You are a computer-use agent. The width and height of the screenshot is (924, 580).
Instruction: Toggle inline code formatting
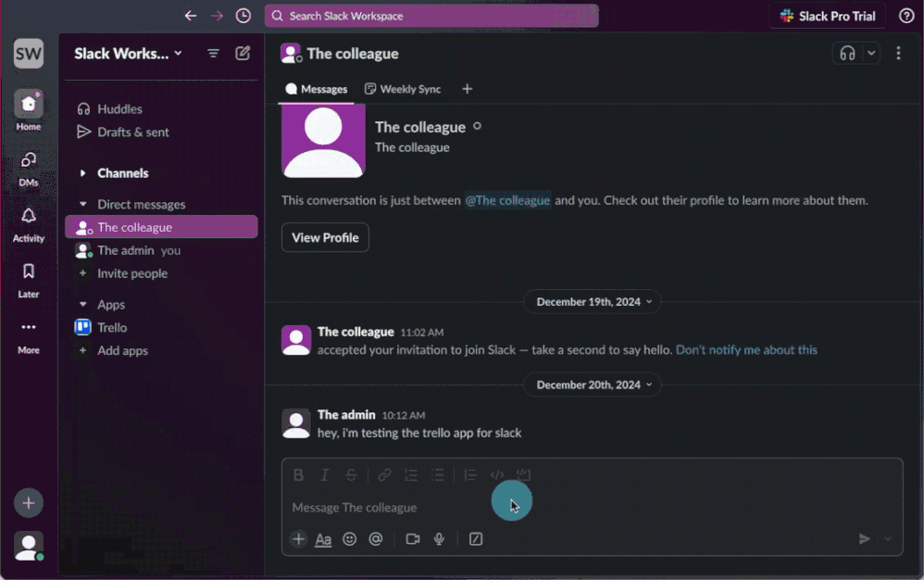point(497,475)
